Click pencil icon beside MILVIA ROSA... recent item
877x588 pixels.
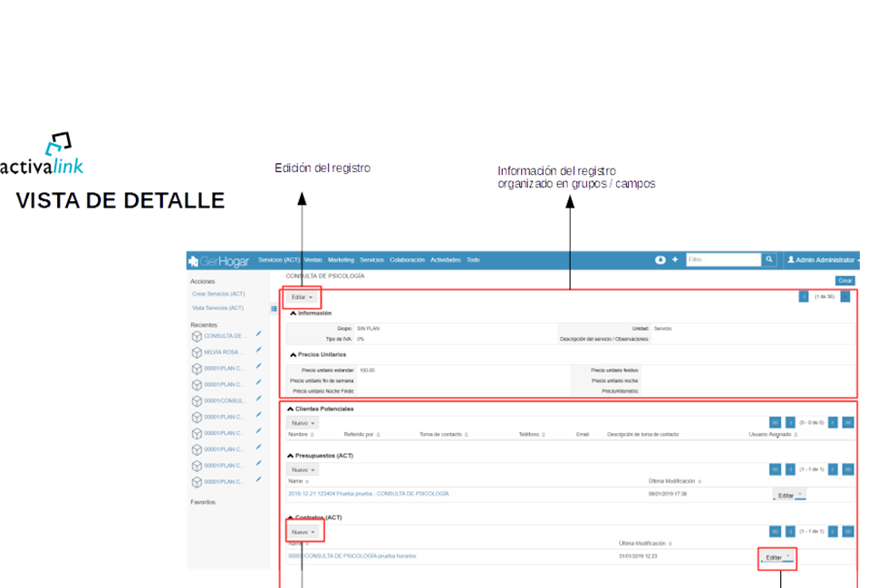tap(258, 351)
